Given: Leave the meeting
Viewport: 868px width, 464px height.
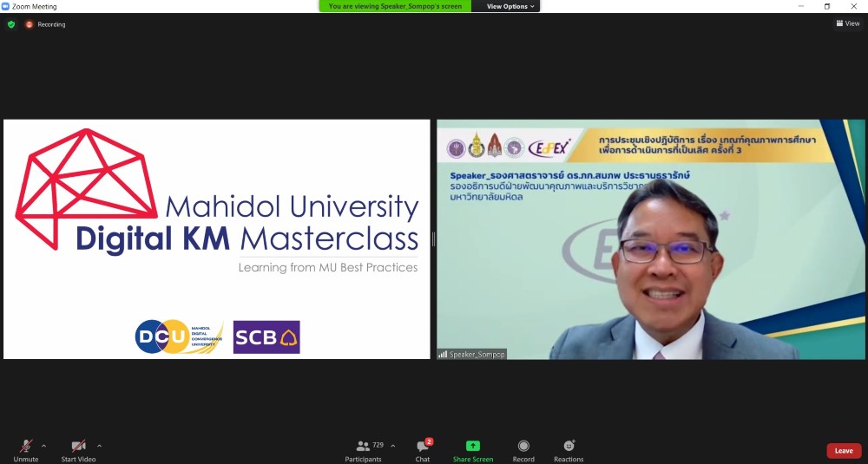Looking at the screenshot, I should pos(844,451).
